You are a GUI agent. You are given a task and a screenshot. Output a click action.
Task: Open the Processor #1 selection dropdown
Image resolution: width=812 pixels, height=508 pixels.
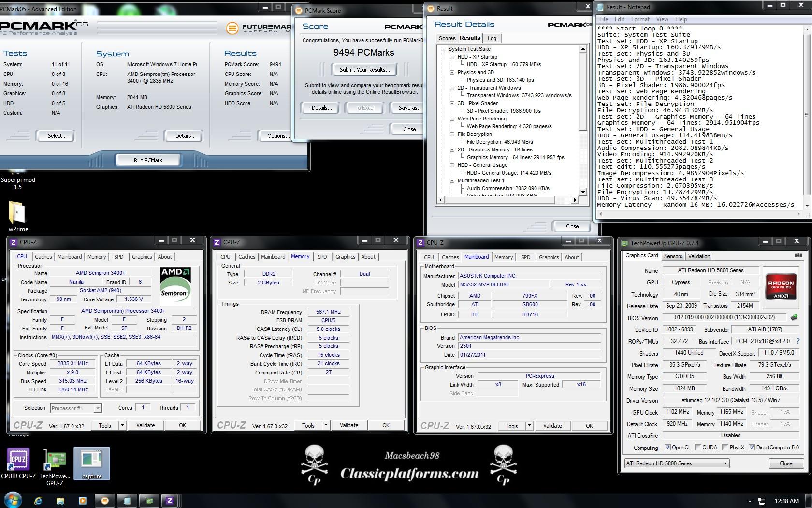76,408
